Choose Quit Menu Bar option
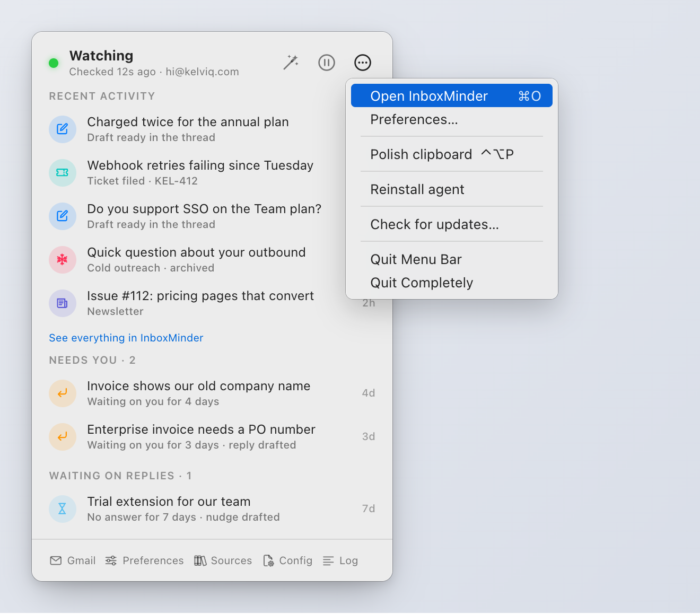Screen dimensions: 700x614 pyautogui.click(x=452, y=259)
